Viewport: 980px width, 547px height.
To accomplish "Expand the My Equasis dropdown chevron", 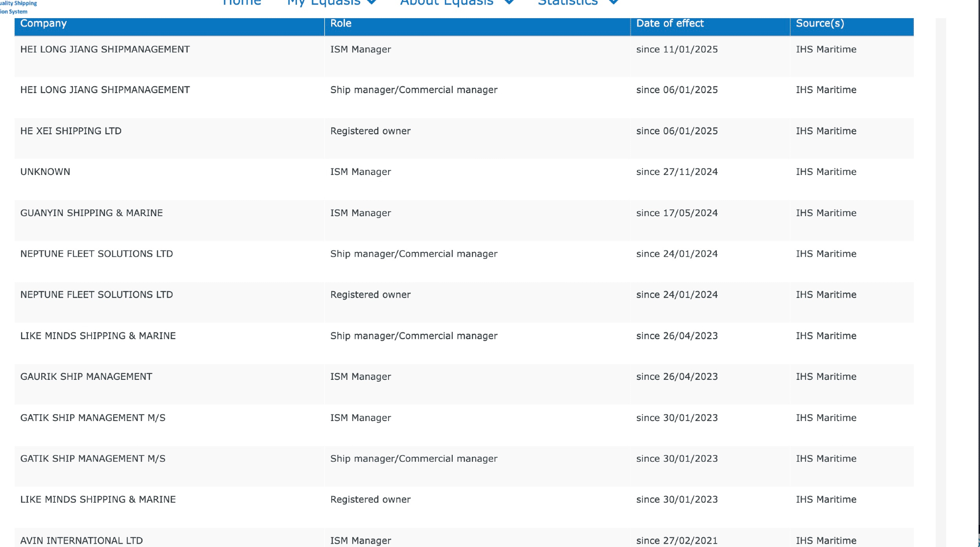I will point(372,2).
